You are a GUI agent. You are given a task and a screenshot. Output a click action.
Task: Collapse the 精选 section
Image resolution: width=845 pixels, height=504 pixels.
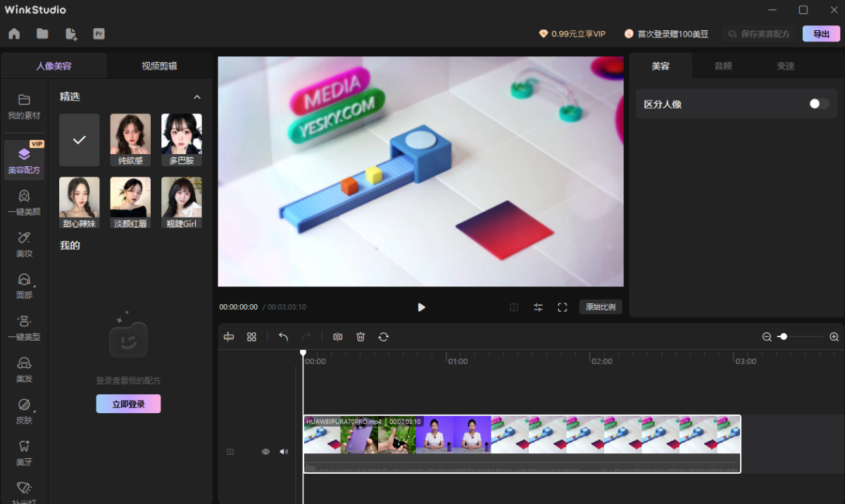(x=197, y=97)
